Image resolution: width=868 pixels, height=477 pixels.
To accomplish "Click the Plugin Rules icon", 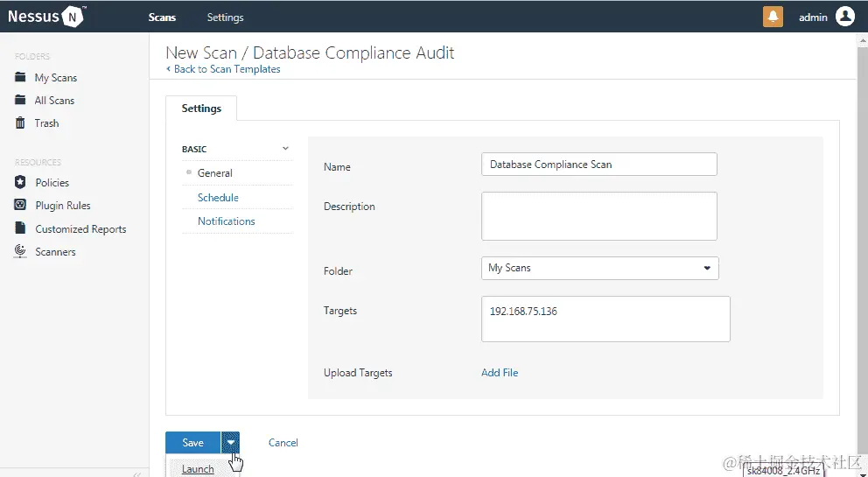I will (20, 205).
